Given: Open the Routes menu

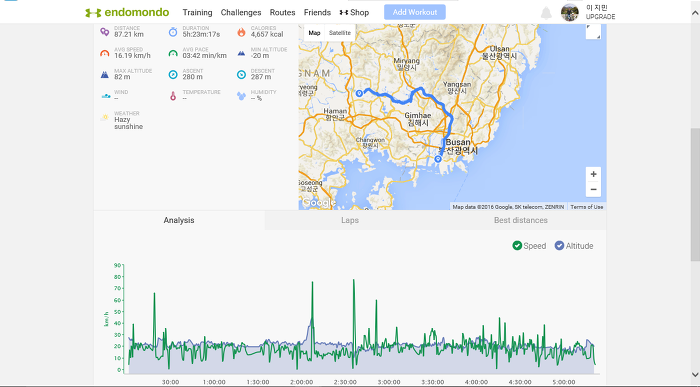Looking at the screenshot, I should (283, 12).
